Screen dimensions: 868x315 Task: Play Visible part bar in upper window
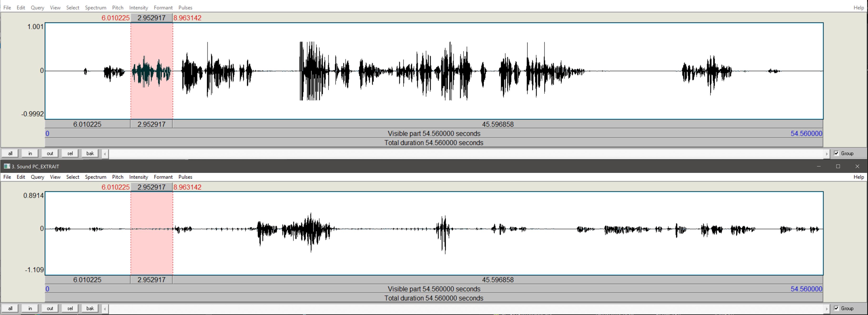[x=434, y=134]
